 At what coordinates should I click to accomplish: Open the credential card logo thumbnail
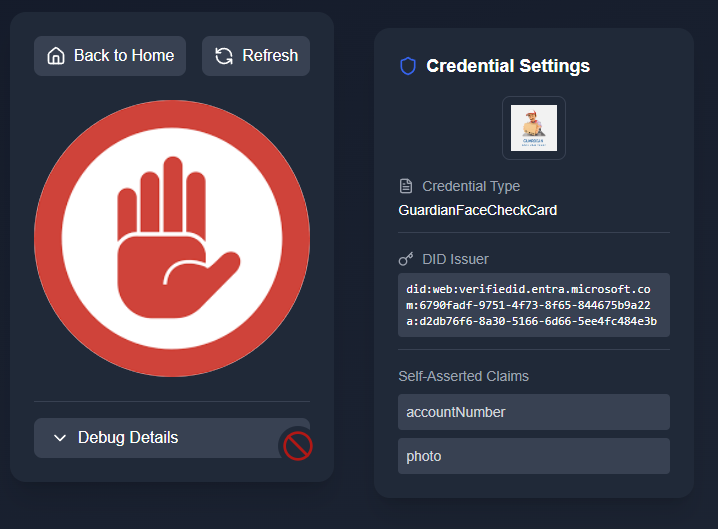coord(533,128)
